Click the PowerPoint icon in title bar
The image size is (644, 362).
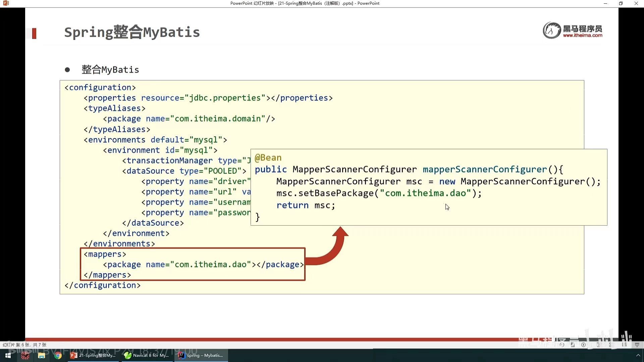(x=6, y=3)
